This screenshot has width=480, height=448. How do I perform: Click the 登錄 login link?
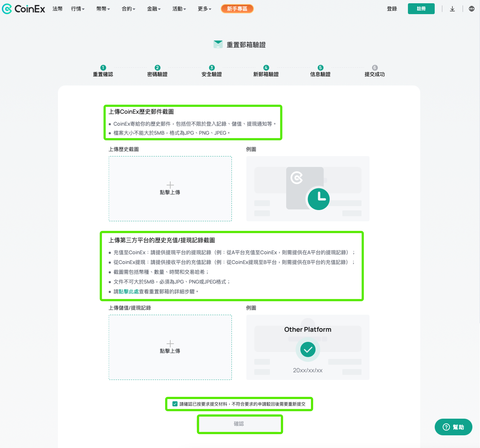click(x=392, y=9)
